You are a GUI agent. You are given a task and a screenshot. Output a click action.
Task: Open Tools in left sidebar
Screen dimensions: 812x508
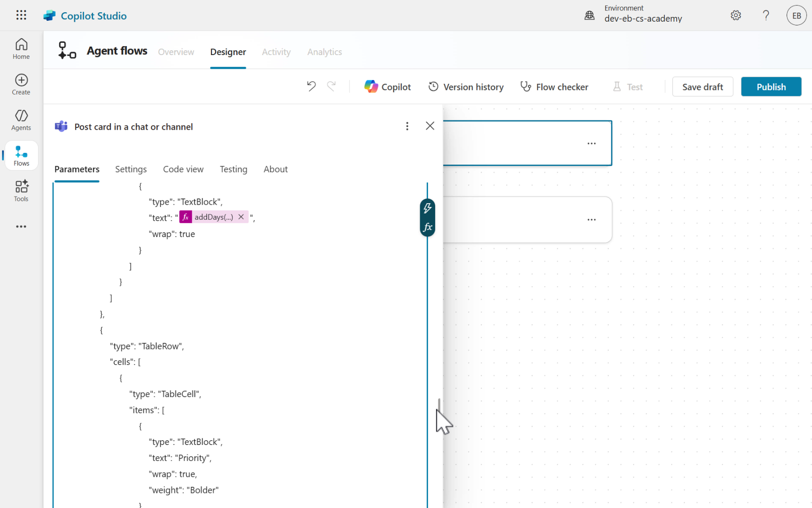coord(21,191)
